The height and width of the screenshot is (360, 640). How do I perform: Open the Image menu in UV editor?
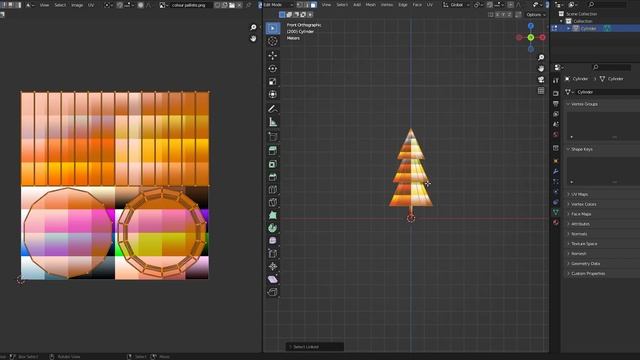pyautogui.click(x=77, y=5)
